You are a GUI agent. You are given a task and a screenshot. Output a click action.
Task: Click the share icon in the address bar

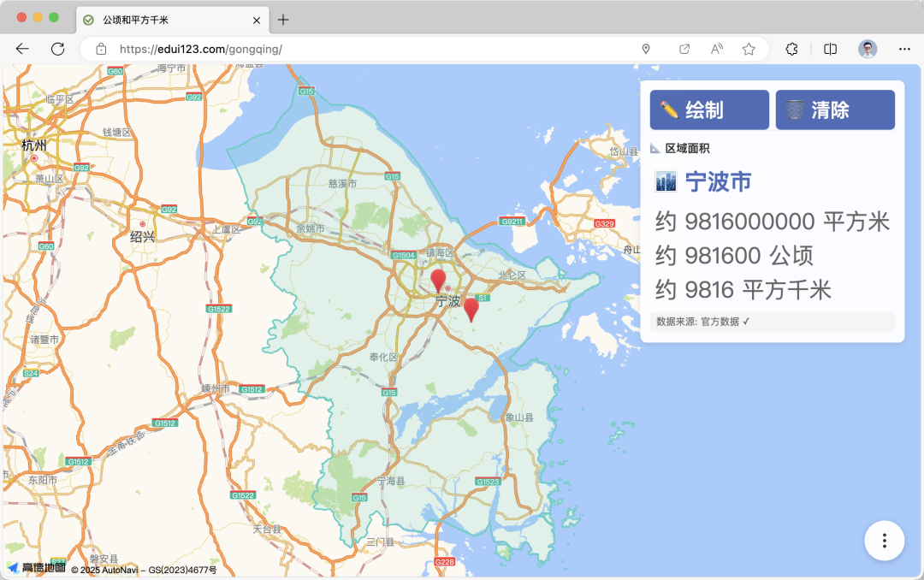click(x=684, y=49)
